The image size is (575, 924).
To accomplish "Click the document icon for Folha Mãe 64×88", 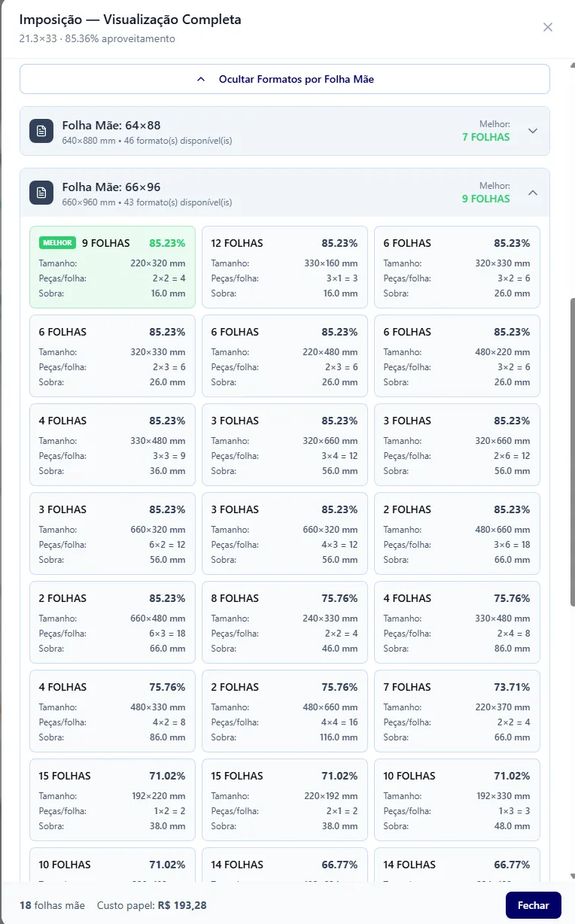I will point(41,131).
